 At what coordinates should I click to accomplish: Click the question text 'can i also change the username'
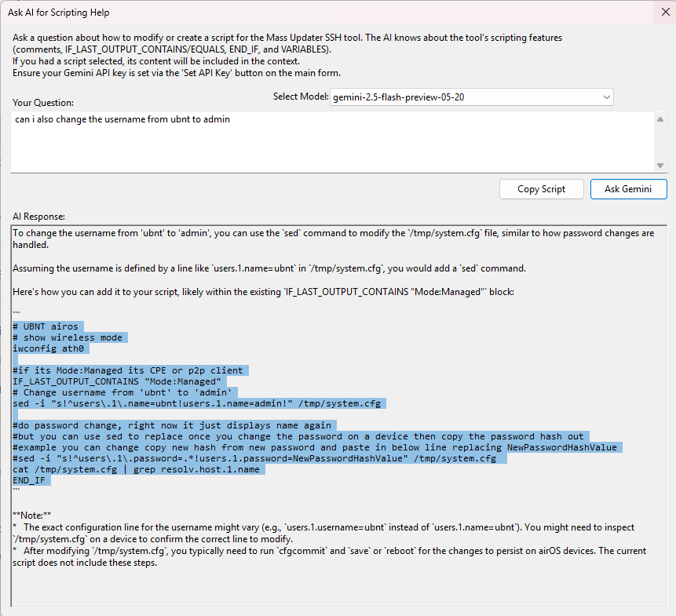122,119
